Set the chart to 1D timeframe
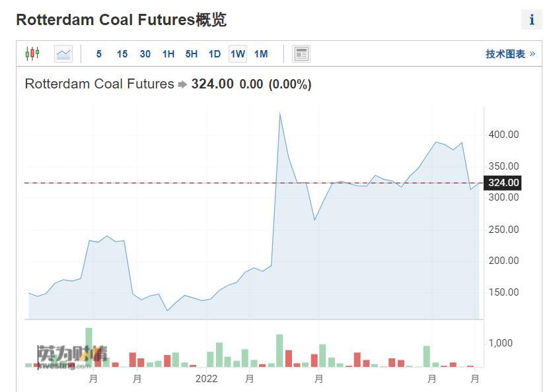The height and width of the screenshot is (392, 549). tap(215, 54)
